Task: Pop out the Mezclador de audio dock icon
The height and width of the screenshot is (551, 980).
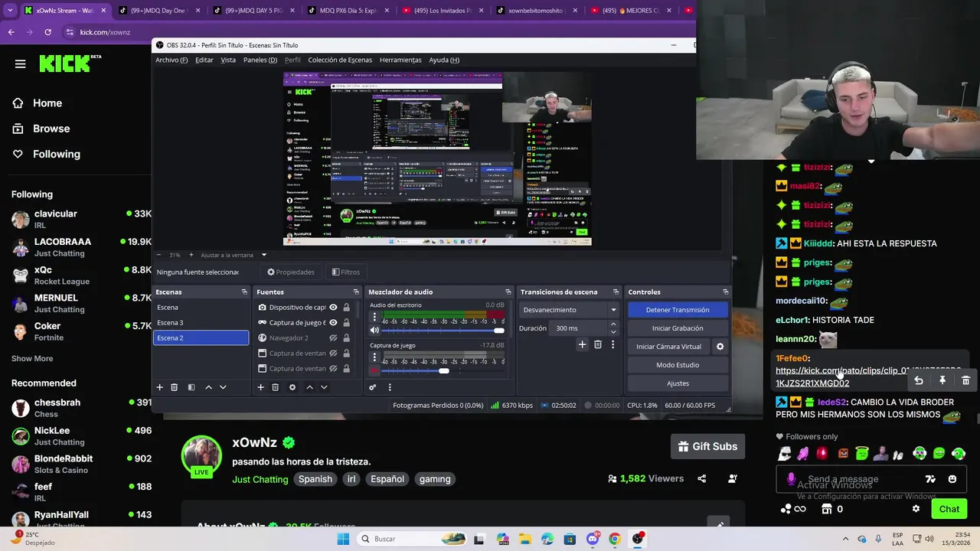Action: [508, 292]
